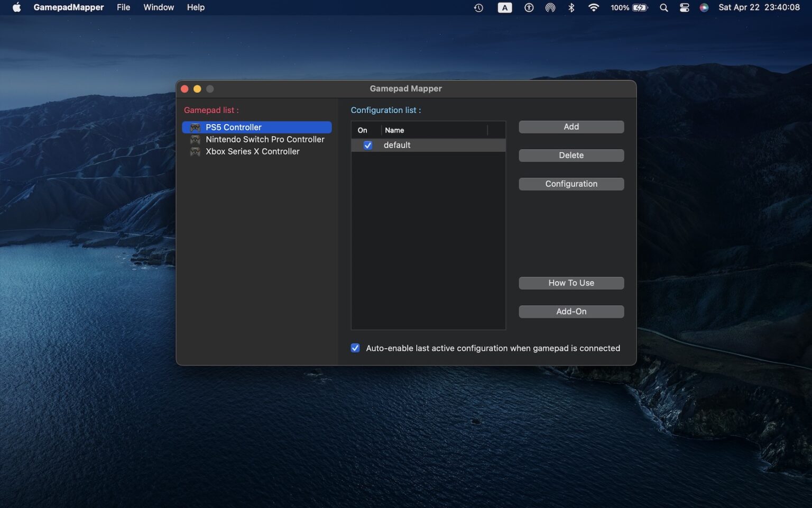
Task: Open the Wi-Fi status menu
Action: (x=593, y=7)
